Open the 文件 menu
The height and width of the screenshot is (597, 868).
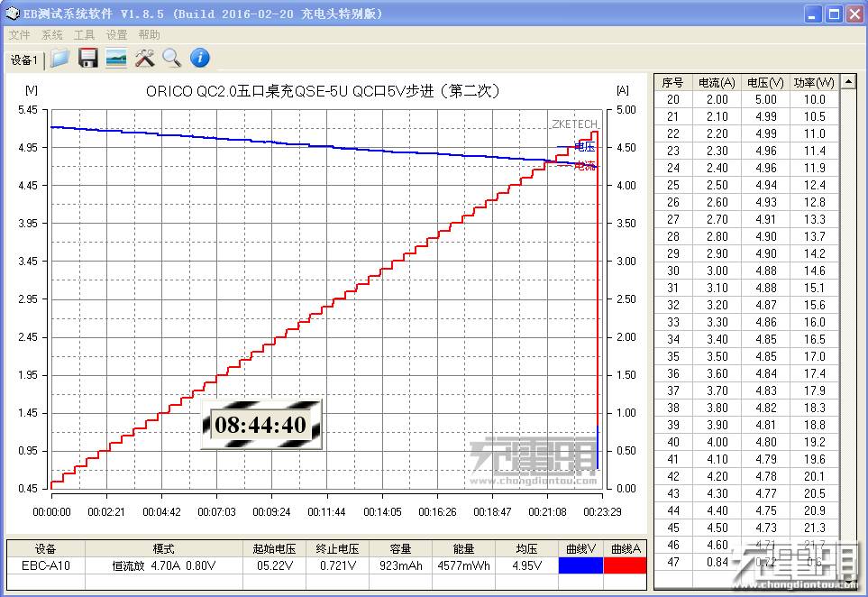[19, 35]
